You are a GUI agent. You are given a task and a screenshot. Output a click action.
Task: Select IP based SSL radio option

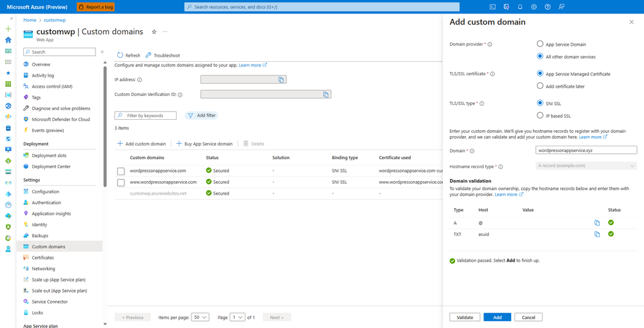pos(540,116)
